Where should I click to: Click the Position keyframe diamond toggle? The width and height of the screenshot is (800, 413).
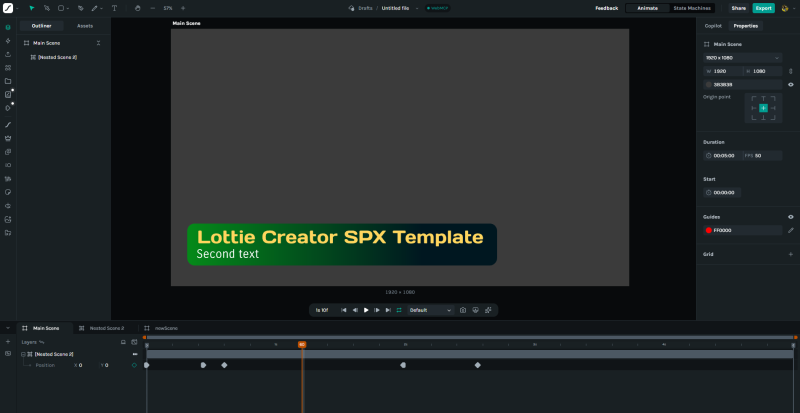134,365
